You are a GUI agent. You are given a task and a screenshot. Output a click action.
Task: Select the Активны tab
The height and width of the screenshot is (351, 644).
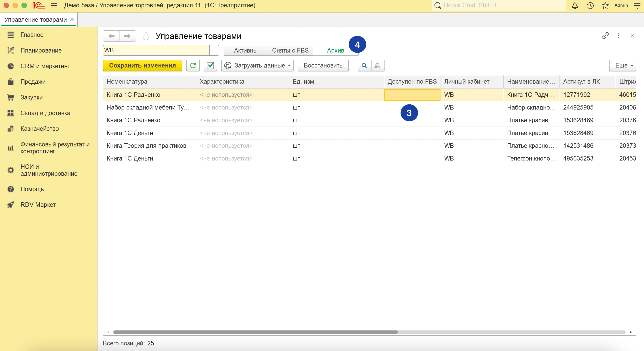pyautogui.click(x=246, y=51)
